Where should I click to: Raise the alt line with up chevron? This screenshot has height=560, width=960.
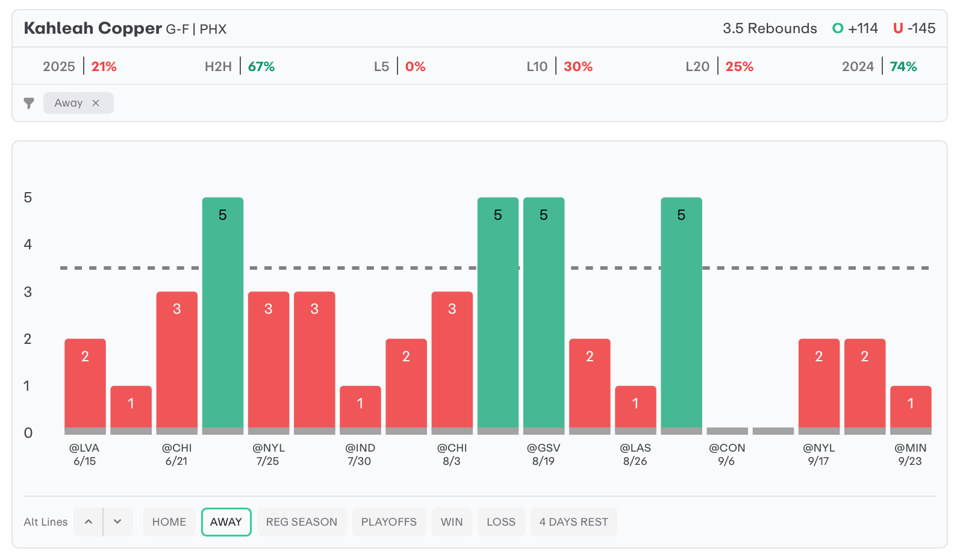pos(89,521)
